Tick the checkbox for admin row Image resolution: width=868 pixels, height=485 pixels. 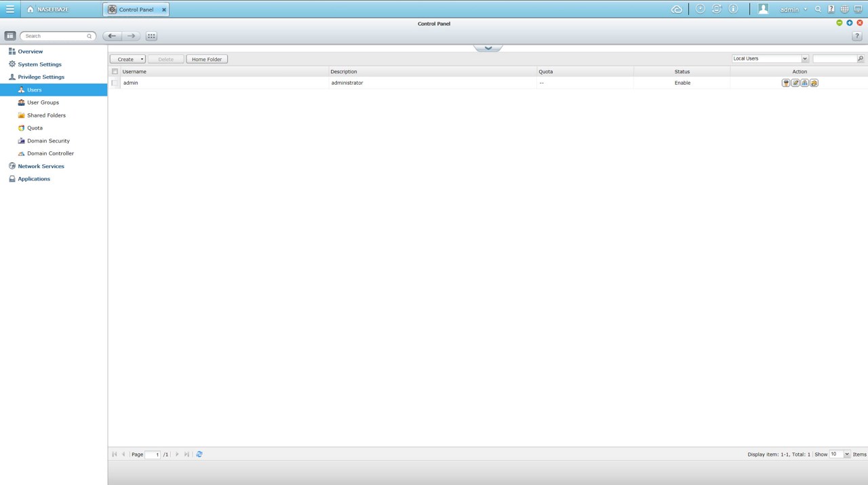(115, 83)
